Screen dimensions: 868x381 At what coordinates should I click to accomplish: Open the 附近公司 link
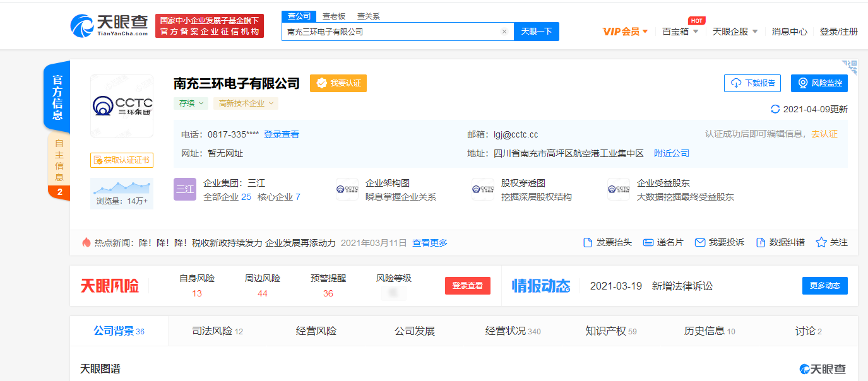(672, 153)
